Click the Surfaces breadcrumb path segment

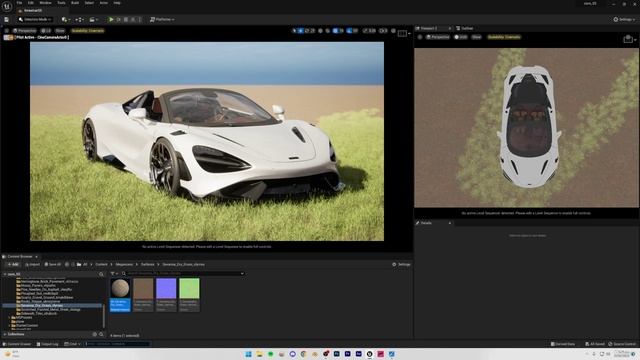148,264
